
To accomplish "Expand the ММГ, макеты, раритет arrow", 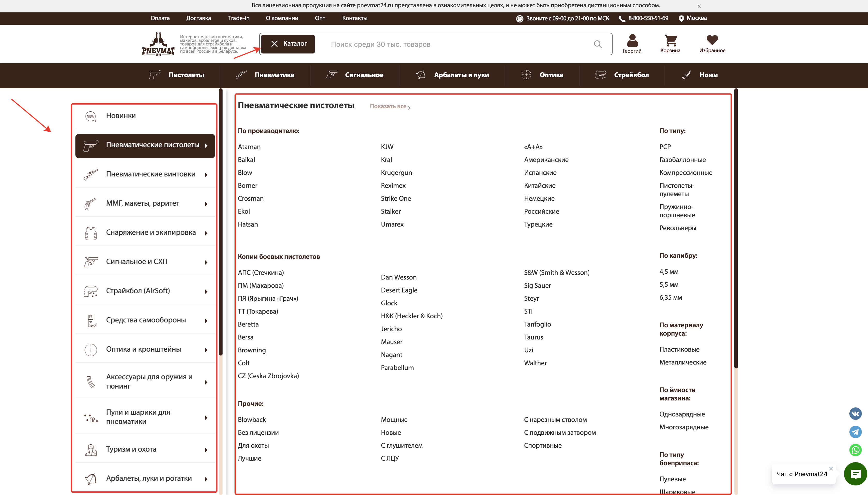I will click(x=206, y=204).
